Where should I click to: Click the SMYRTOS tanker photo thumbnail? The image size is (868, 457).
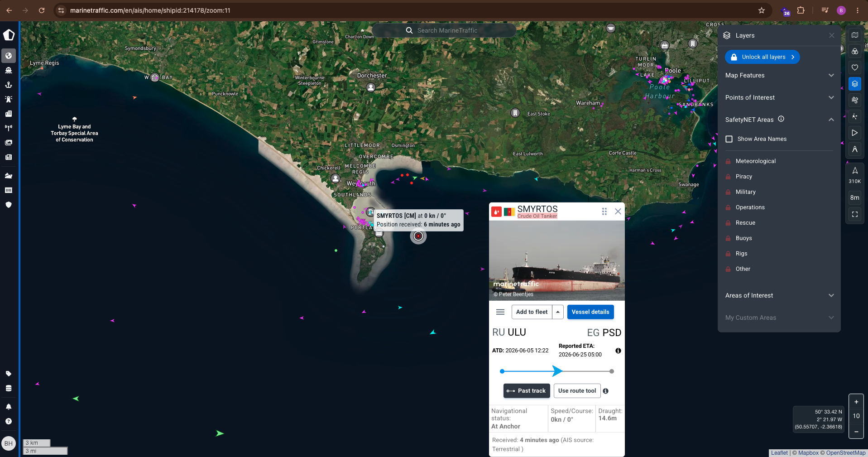tap(557, 260)
